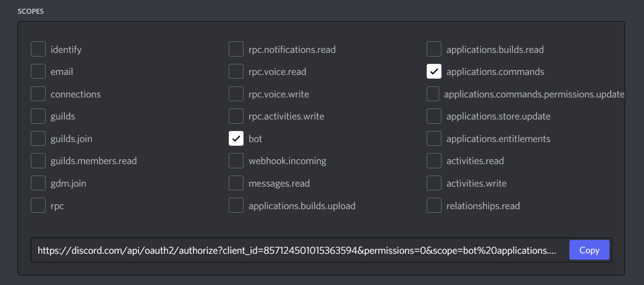Check the email scope
Screen dimensions: 644x285
pyautogui.click(x=38, y=71)
